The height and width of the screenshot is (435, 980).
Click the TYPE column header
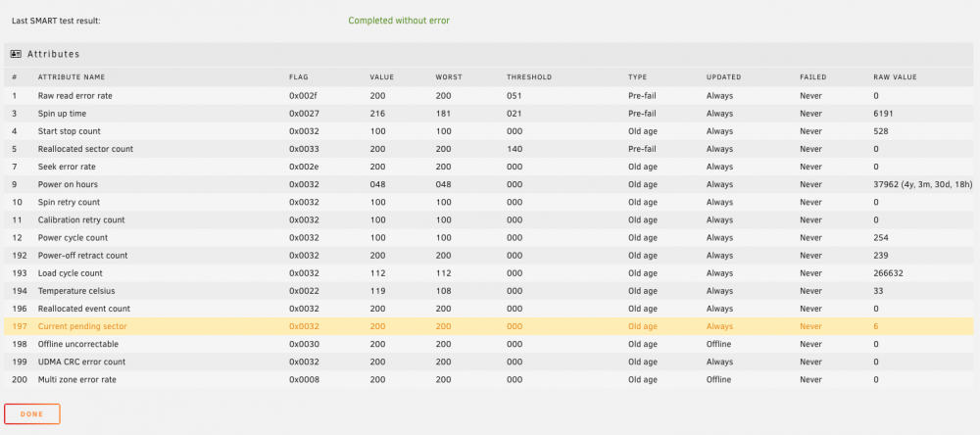pos(638,77)
